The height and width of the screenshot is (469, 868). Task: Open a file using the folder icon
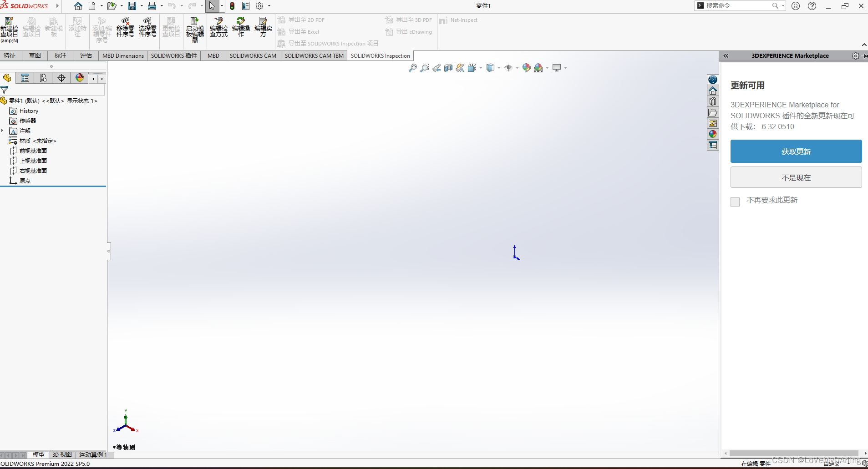pos(112,6)
